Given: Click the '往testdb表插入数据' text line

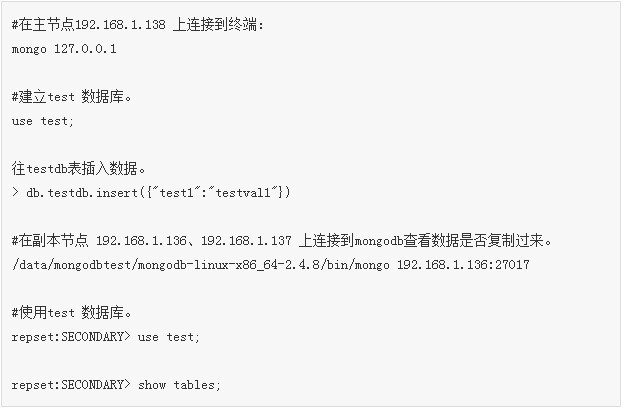Looking at the screenshot, I should tap(79, 169).
